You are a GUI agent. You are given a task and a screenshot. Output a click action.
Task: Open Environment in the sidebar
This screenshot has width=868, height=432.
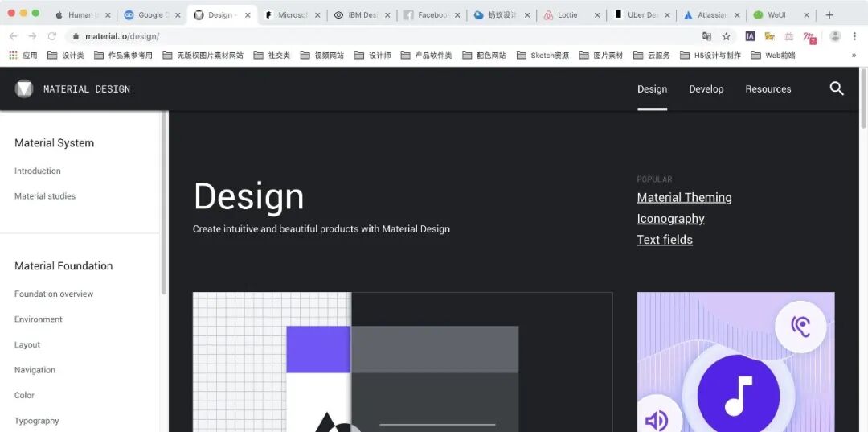[x=39, y=319]
